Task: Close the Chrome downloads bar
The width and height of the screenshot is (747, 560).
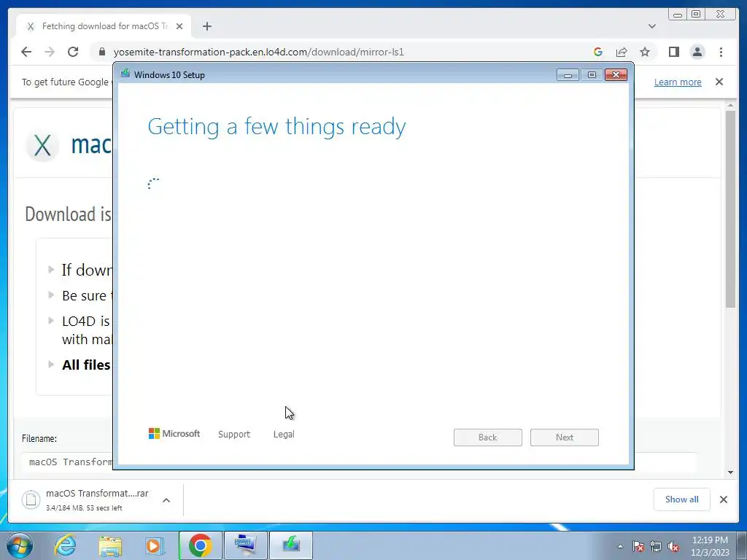Action: pos(724,499)
